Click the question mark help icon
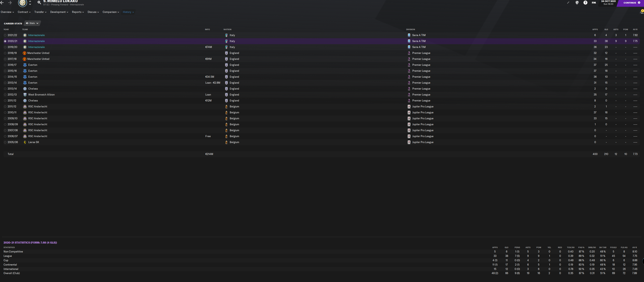 [x=585, y=3]
